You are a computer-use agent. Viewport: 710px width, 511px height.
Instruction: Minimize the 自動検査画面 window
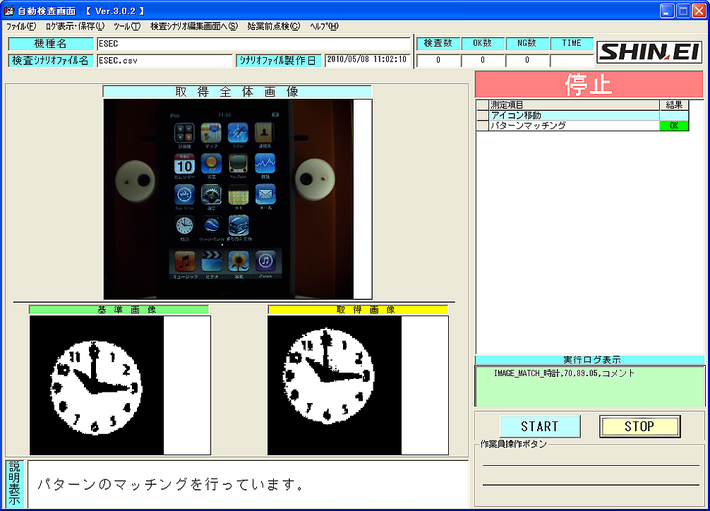coord(667,10)
